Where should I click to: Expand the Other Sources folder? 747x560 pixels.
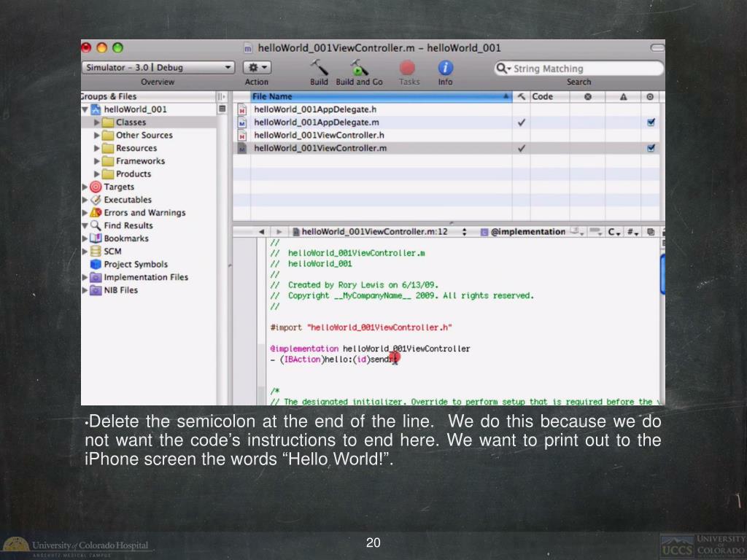click(x=97, y=135)
